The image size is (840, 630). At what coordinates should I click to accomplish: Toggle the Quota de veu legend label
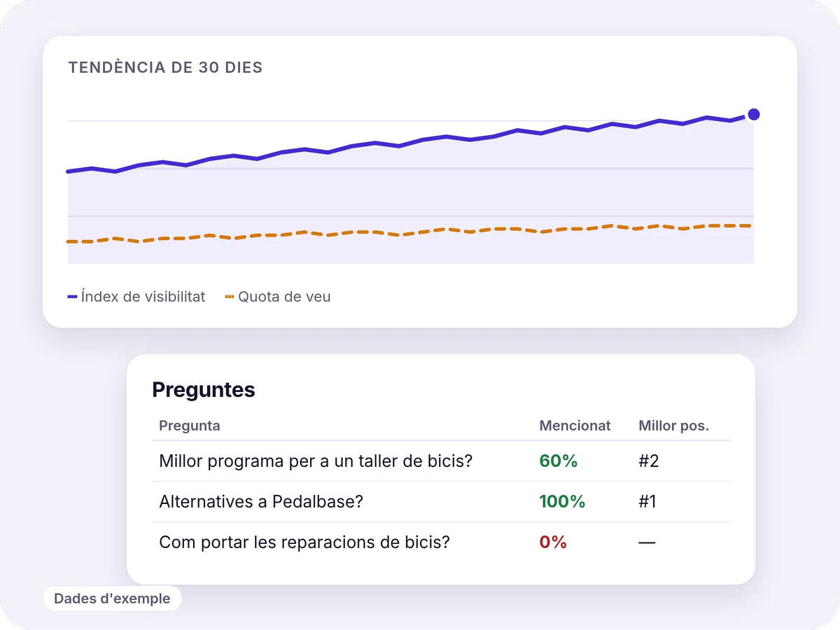[x=284, y=297]
